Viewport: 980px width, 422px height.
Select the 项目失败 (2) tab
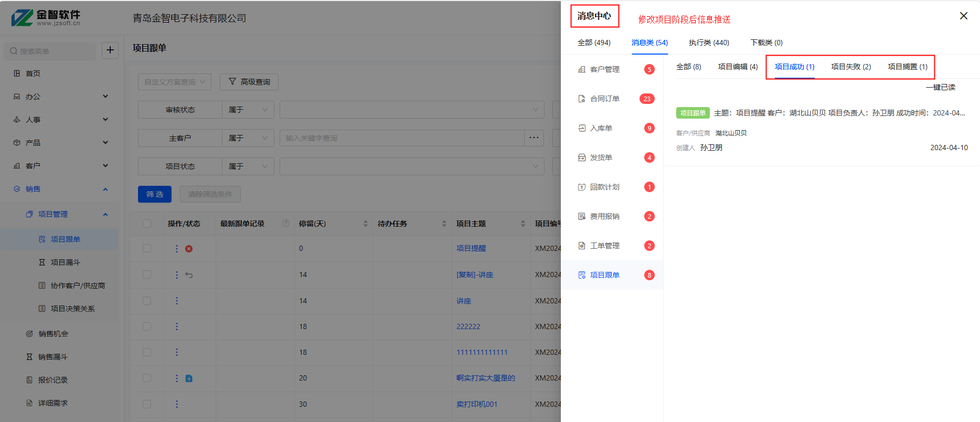pos(850,67)
